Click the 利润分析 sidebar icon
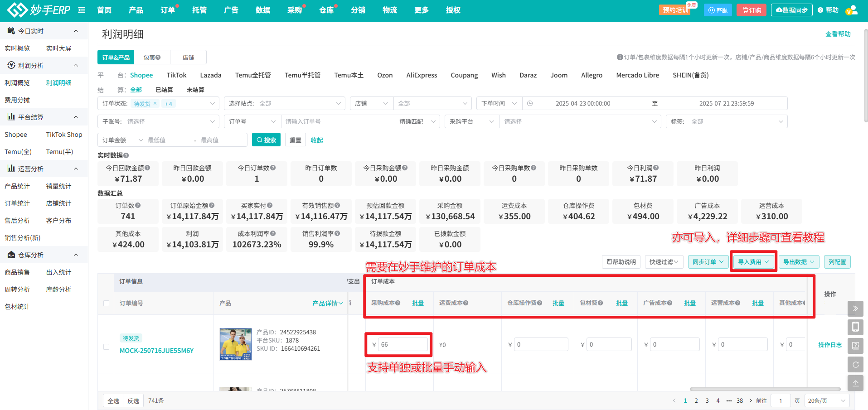 tap(11, 65)
